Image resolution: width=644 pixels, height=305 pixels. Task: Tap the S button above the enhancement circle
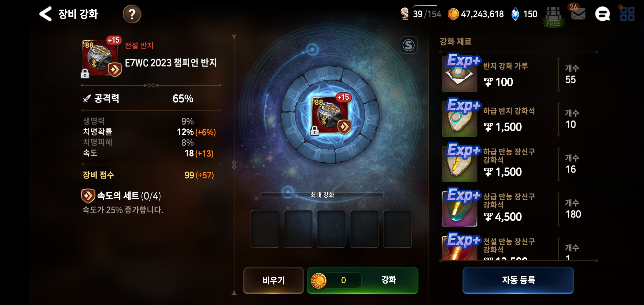(408, 45)
